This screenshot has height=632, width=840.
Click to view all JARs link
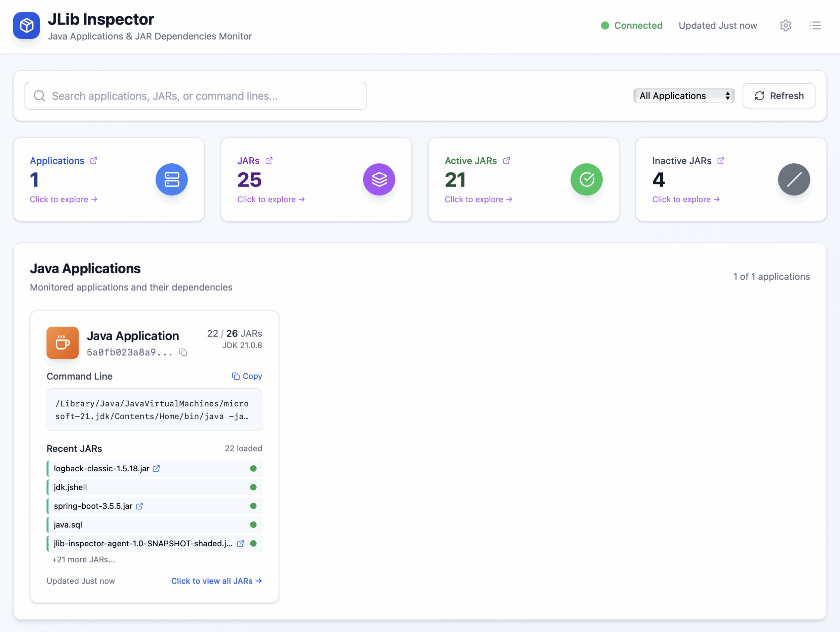(216, 581)
